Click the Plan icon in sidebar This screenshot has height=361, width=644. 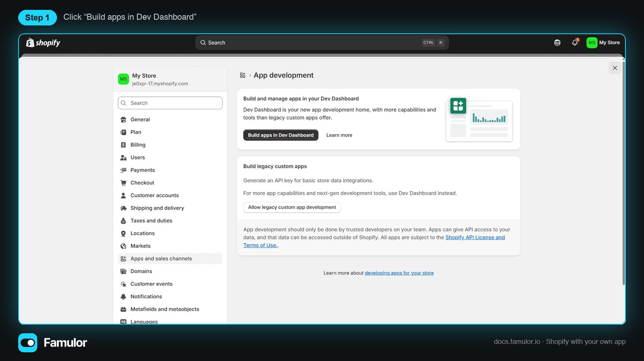123,132
